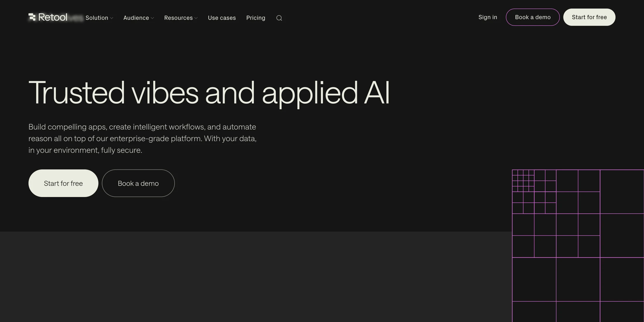Click Start for free in header
This screenshot has height=322, width=644.
pyautogui.click(x=589, y=17)
